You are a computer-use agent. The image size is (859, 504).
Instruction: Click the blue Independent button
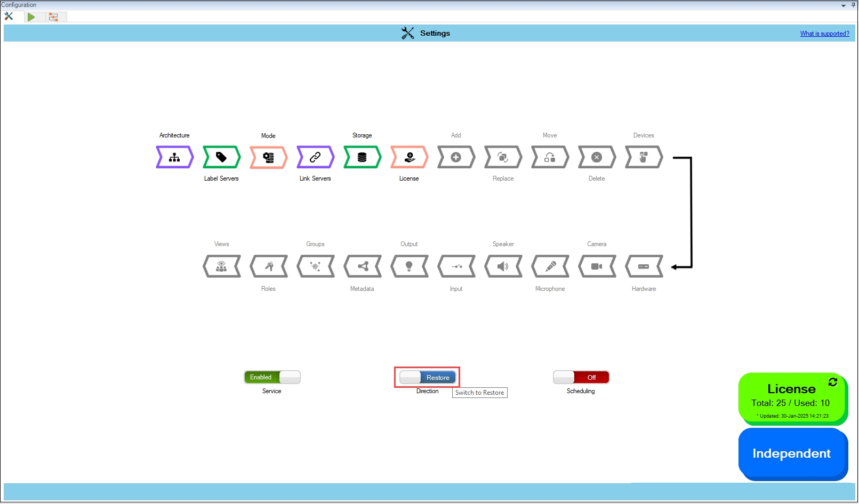pyautogui.click(x=791, y=453)
